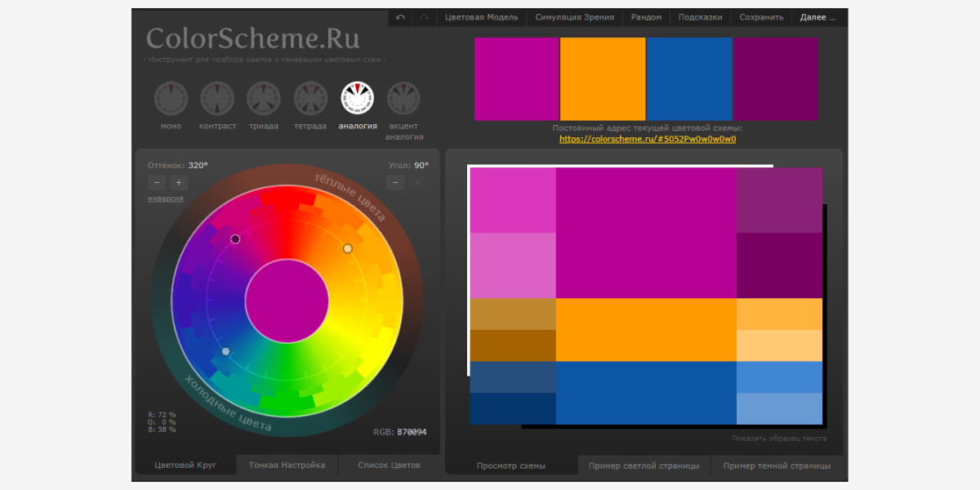The height and width of the screenshot is (490, 980).
Task: Open the Симуляция Зрения menu
Action: [574, 17]
